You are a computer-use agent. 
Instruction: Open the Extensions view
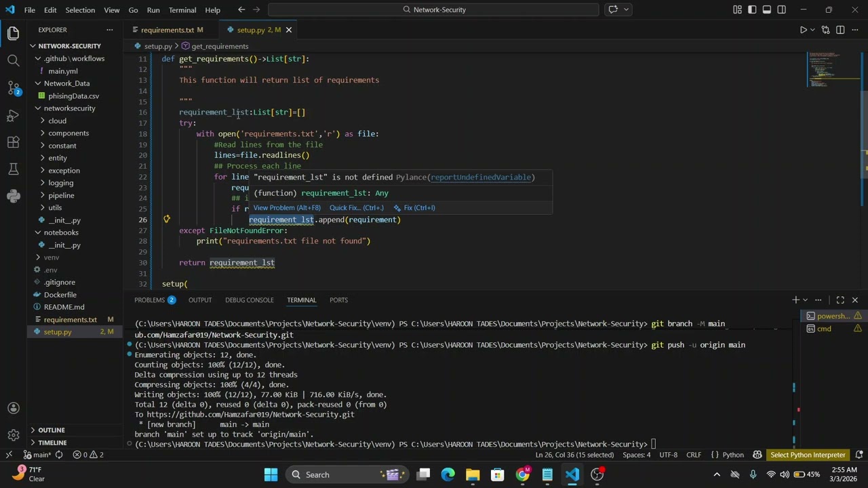[13, 142]
